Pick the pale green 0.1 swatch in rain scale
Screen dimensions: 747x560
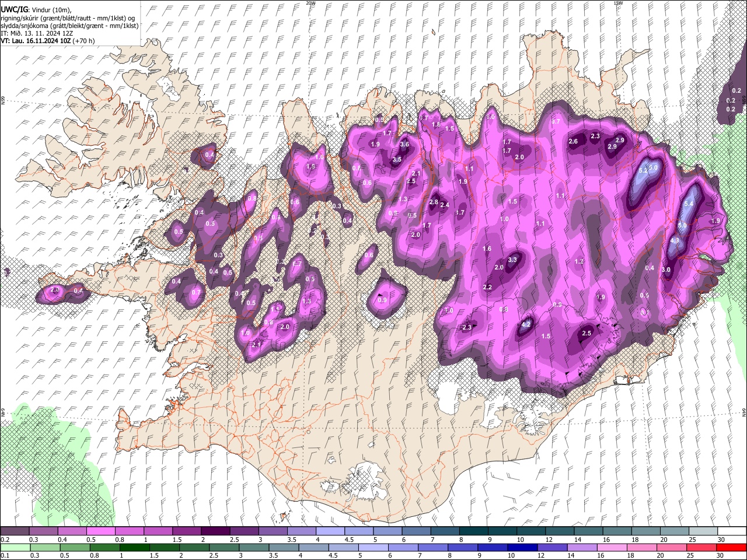(x=15, y=548)
